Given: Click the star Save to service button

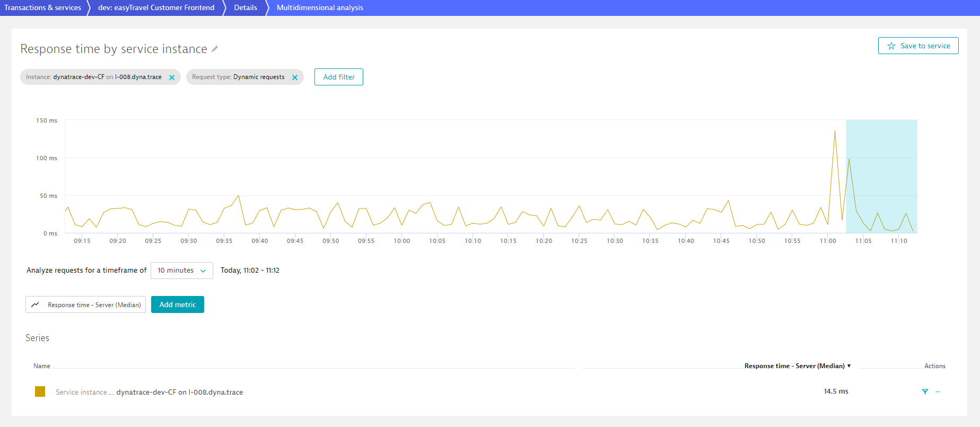Looking at the screenshot, I should click(x=918, y=46).
